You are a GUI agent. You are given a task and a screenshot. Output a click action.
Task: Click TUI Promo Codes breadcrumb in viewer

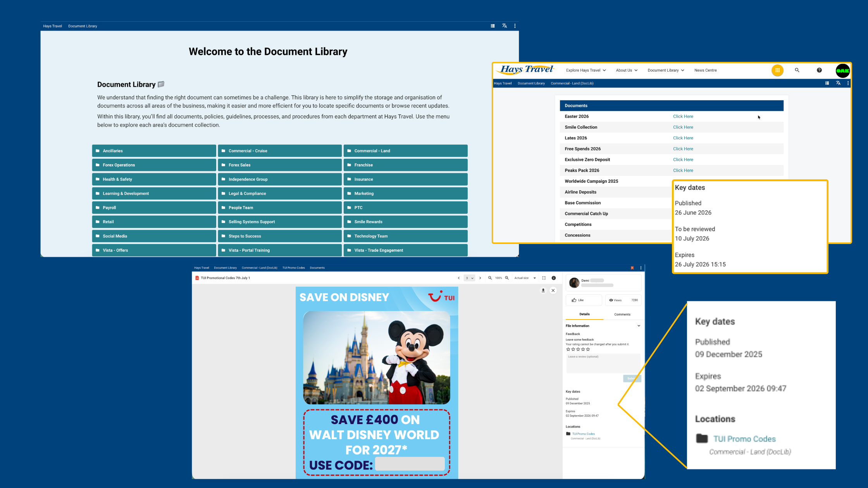[293, 268]
